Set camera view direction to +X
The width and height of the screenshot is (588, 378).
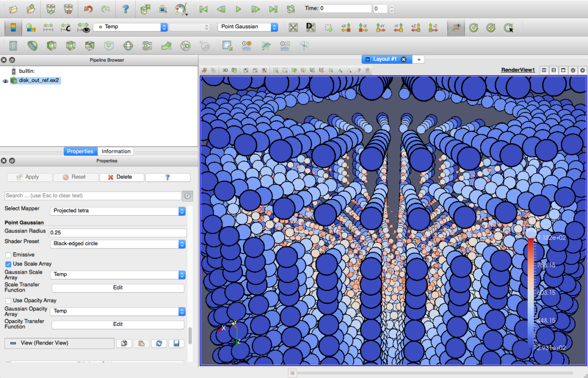346,27
